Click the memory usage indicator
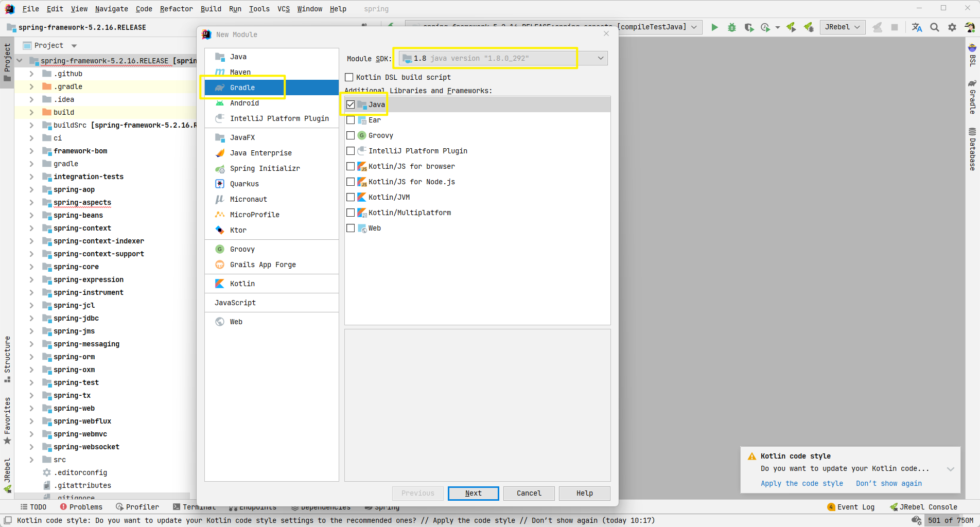Image resolution: width=980 pixels, height=527 pixels. point(951,520)
